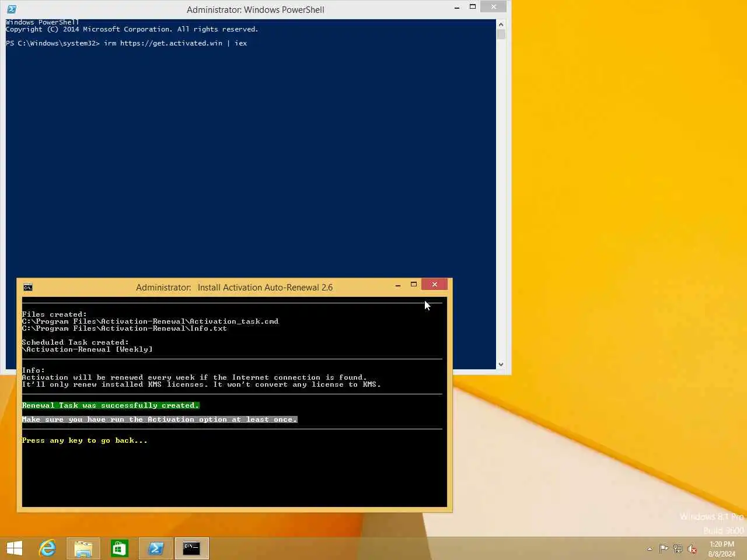The width and height of the screenshot is (747, 560).
Task: Open Action Center flag icon
Action: click(x=664, y=548)
